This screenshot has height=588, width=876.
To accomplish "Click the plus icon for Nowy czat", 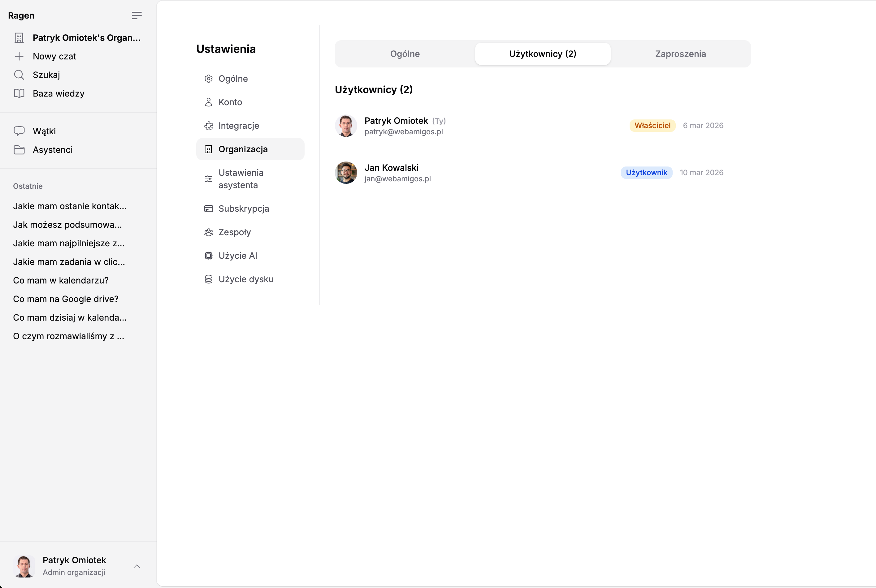I will coord(19,56).
